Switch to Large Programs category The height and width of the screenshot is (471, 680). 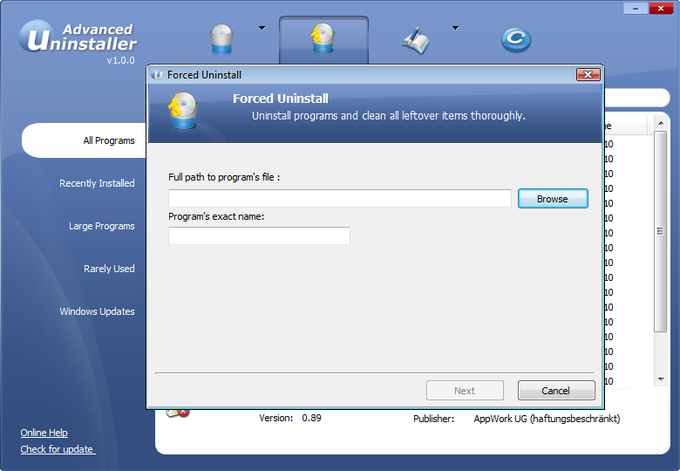pyautogui.click(x=101, y=226)
